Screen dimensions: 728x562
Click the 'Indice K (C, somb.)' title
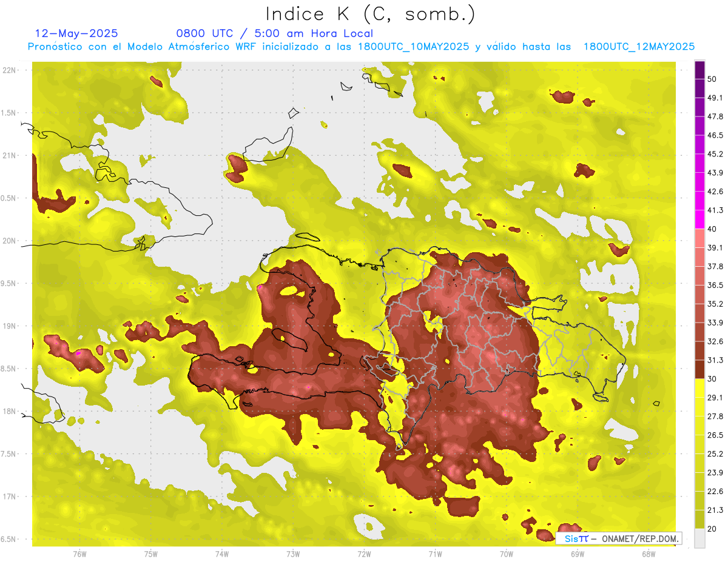[371, 14]
